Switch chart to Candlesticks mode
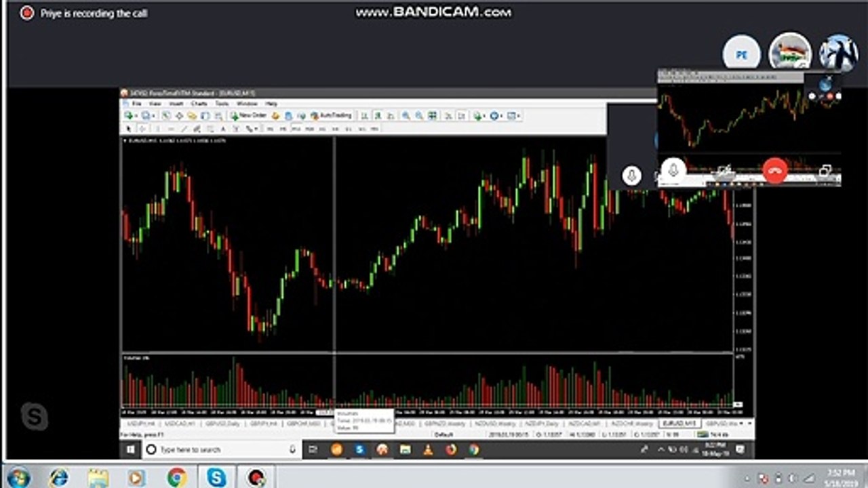This screenshot has width=868, height=488. coord(378,116)
